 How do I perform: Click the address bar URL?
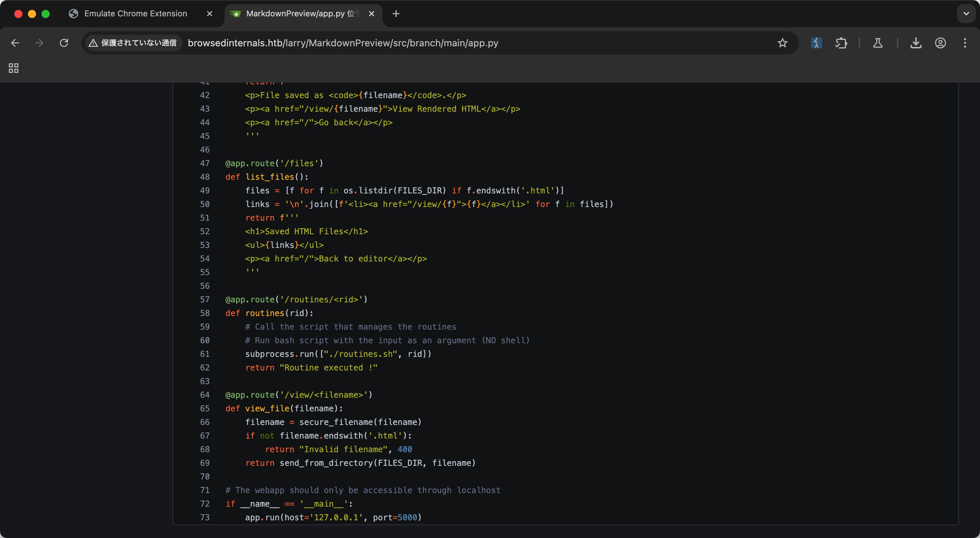click(x=342, y=43)
